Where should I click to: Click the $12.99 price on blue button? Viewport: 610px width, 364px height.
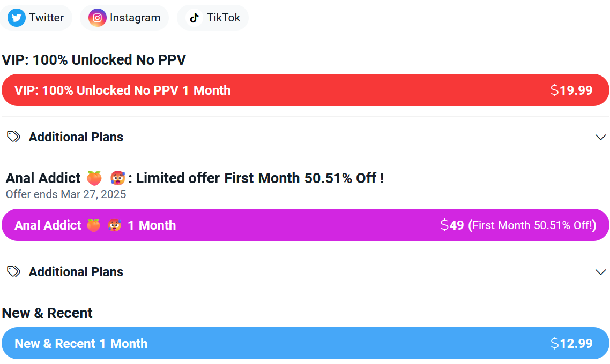571,344
